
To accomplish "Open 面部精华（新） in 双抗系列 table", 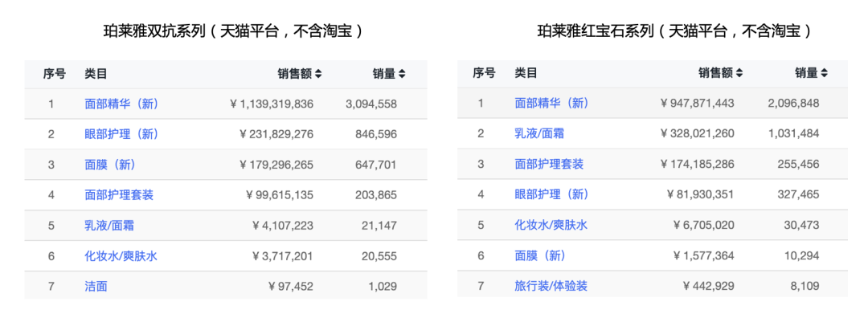I will coord(121,104).
